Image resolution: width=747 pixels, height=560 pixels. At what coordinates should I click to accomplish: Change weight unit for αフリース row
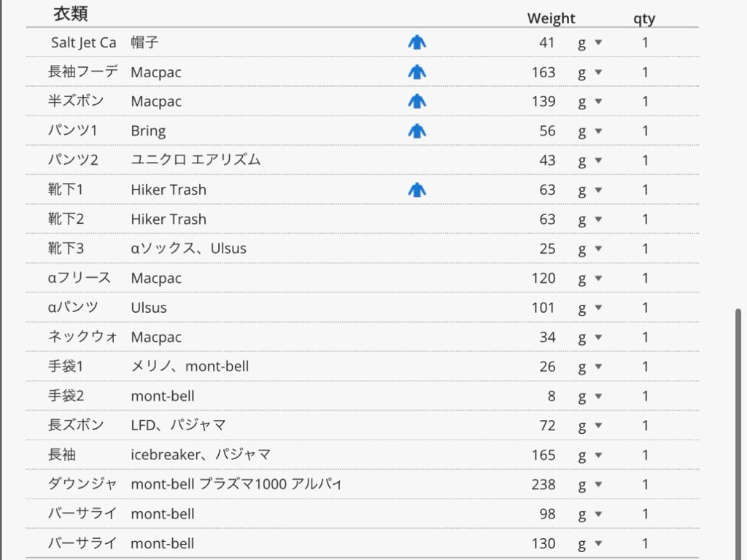click(589, 279)
